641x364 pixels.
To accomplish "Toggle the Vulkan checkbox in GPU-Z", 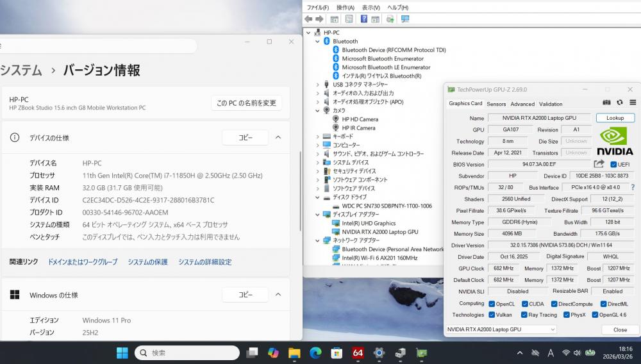I will point(492,315).
